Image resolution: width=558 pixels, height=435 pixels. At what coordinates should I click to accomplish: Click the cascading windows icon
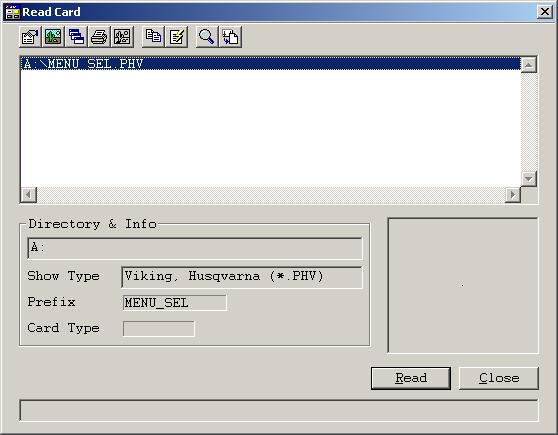coord(76,37)
